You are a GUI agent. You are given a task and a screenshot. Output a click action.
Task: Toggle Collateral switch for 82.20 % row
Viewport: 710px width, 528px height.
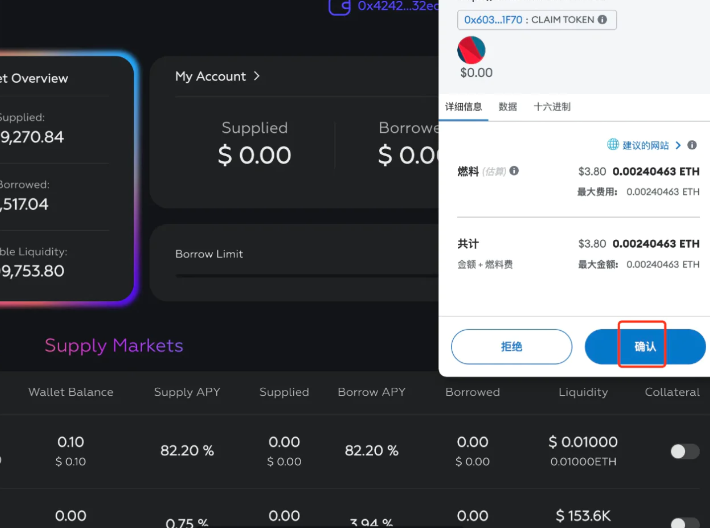tap(685, 451)
